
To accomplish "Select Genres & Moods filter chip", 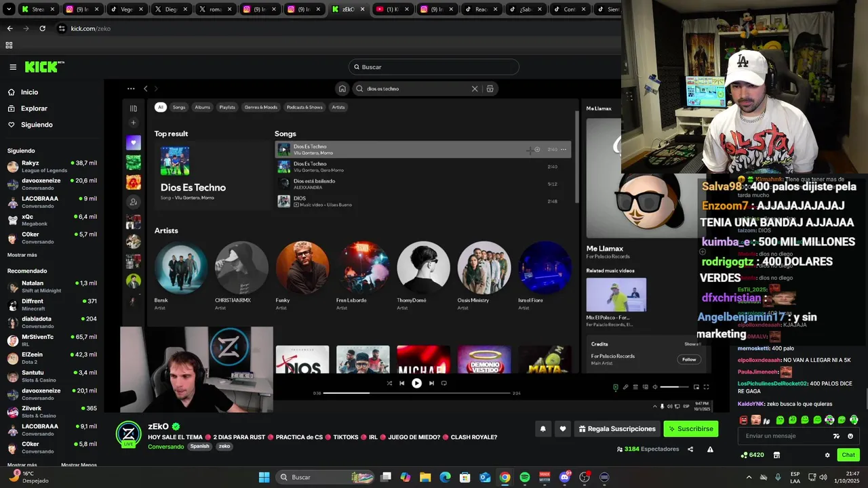I will tap(261, 107).
